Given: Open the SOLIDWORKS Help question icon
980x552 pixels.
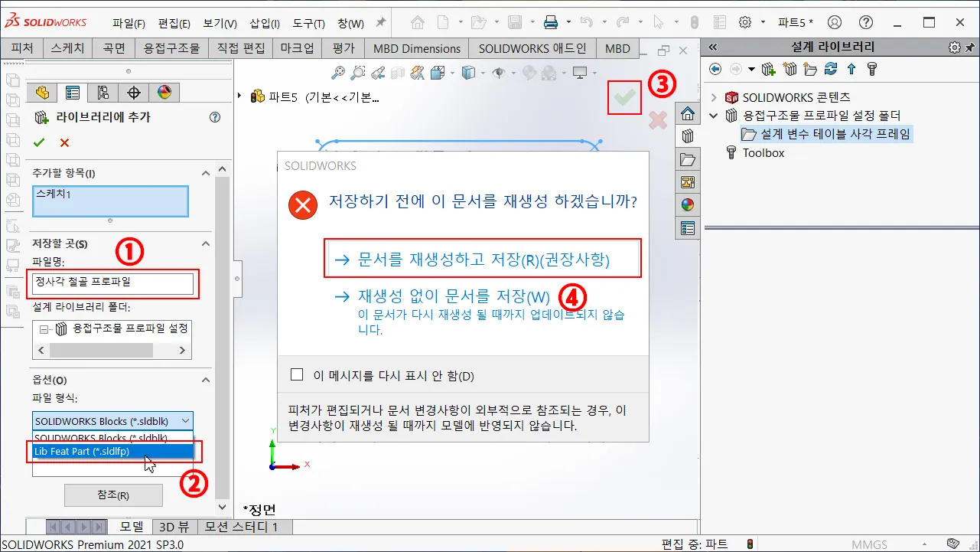Looking at the screenshot, I should (x=865, y=22).
